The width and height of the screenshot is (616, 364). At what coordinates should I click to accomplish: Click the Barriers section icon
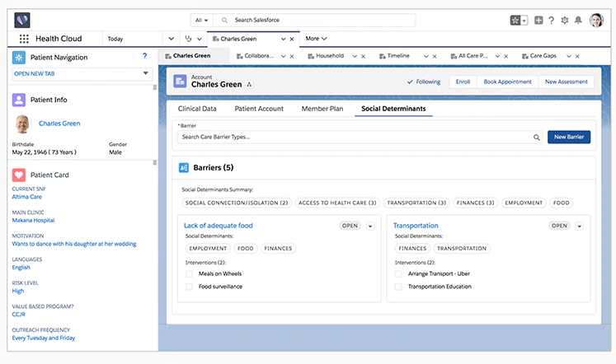click(x=184, y=168)
